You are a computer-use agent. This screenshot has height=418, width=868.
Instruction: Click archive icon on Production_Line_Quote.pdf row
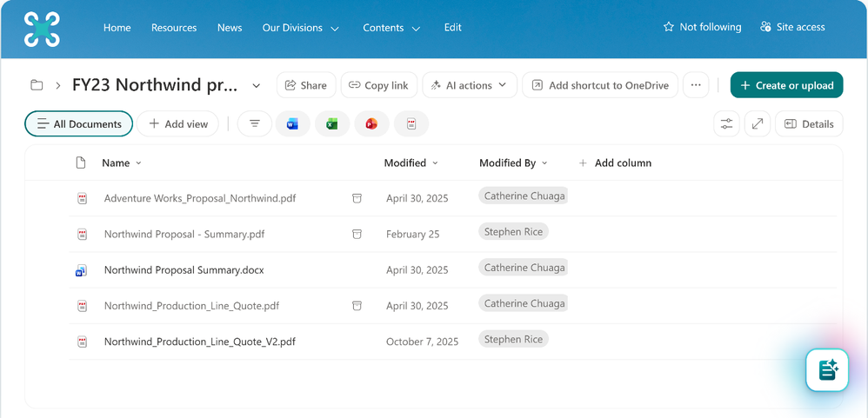[x=357, y=306]
